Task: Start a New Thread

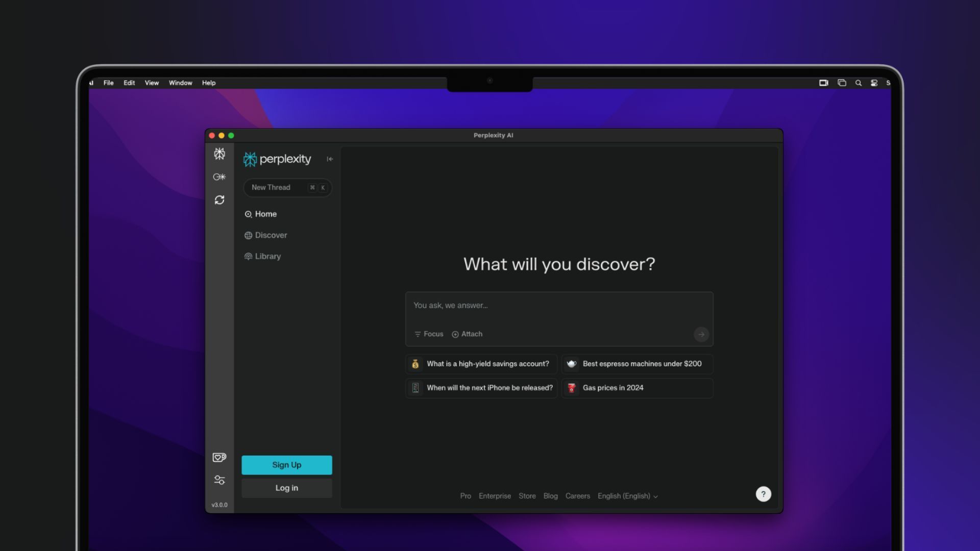Action: click(x=287, y=188)
